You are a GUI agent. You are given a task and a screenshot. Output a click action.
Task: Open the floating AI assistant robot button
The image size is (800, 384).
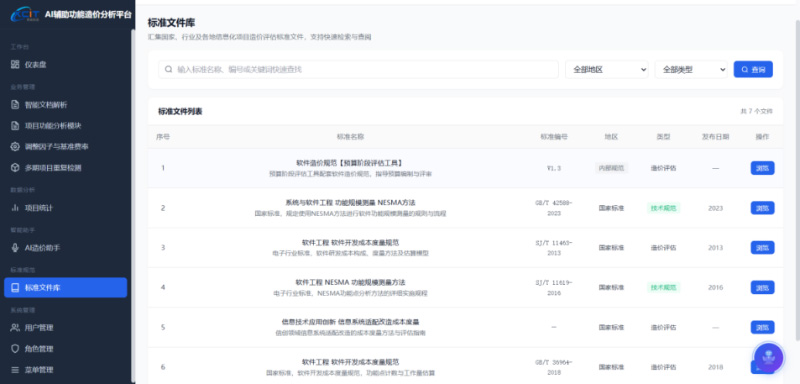click(768, 357)
